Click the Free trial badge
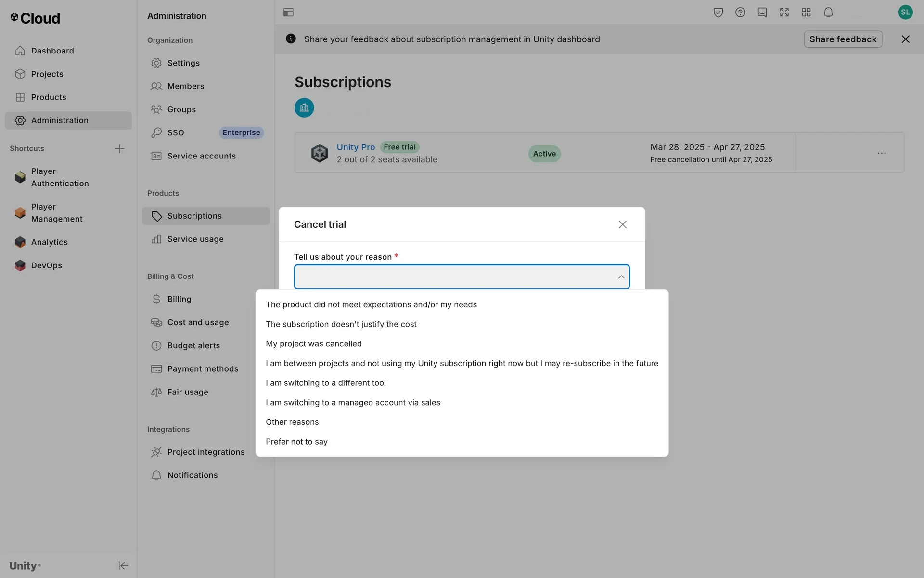The height and width of the screenshot is (578, 924). 399,147
